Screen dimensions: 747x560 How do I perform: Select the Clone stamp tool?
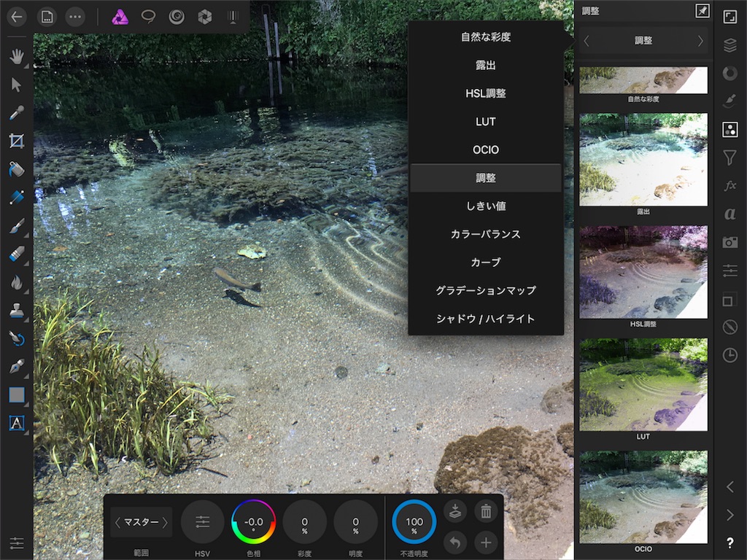(16, 311)
